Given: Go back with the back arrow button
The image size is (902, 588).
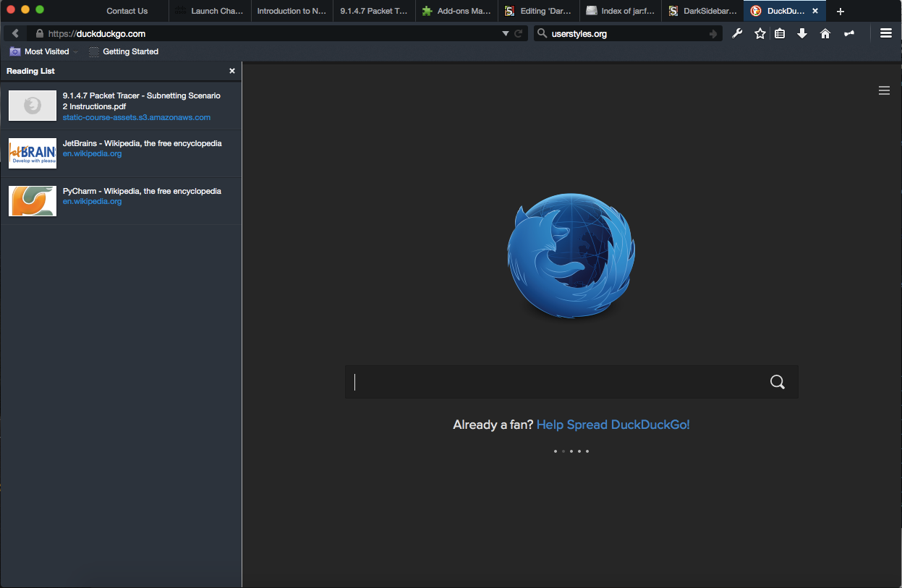Looking at the screenshot, I should click(15, 33).
